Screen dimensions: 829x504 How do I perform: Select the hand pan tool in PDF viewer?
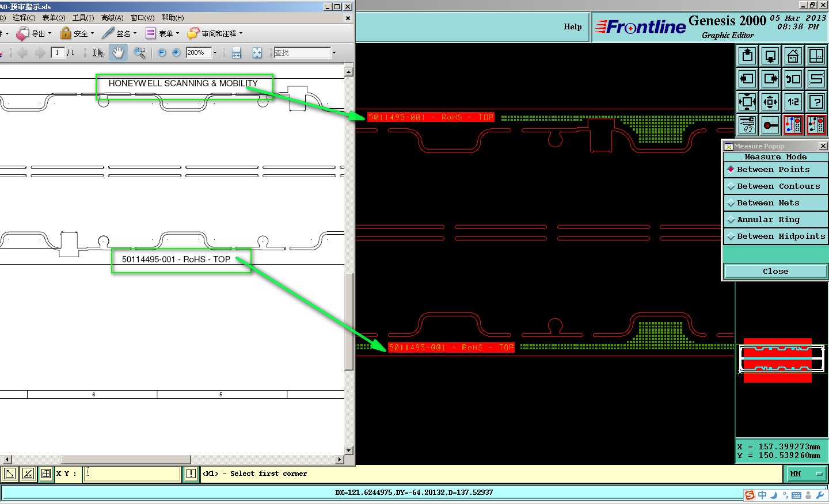pos(118,52)
